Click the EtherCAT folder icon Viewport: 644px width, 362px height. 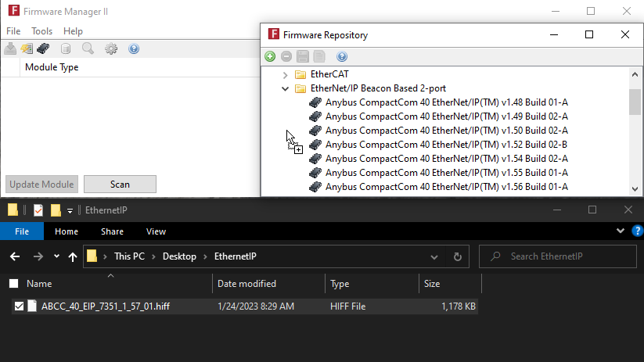click(x=300, y=74)
